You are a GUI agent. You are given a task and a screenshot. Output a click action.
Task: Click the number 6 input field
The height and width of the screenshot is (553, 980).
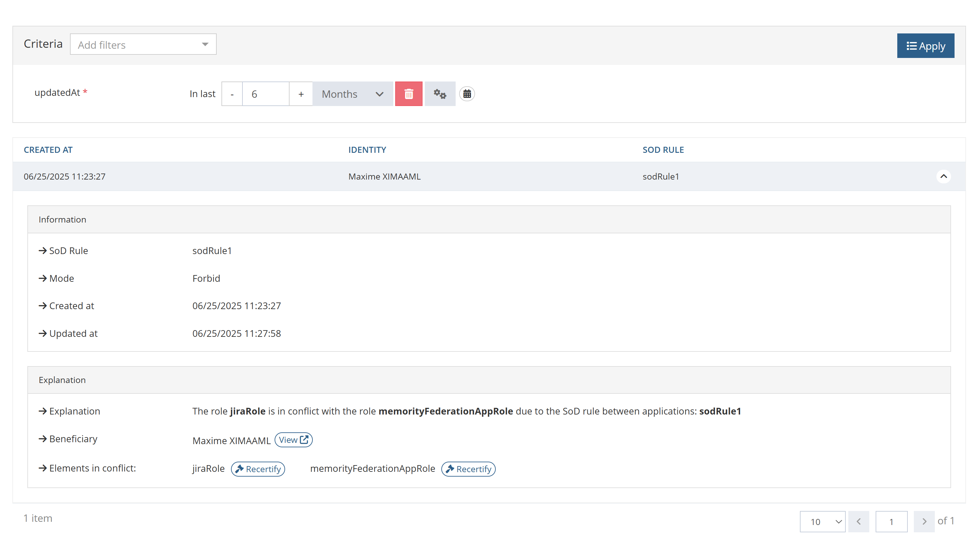[x=266, y=94]
